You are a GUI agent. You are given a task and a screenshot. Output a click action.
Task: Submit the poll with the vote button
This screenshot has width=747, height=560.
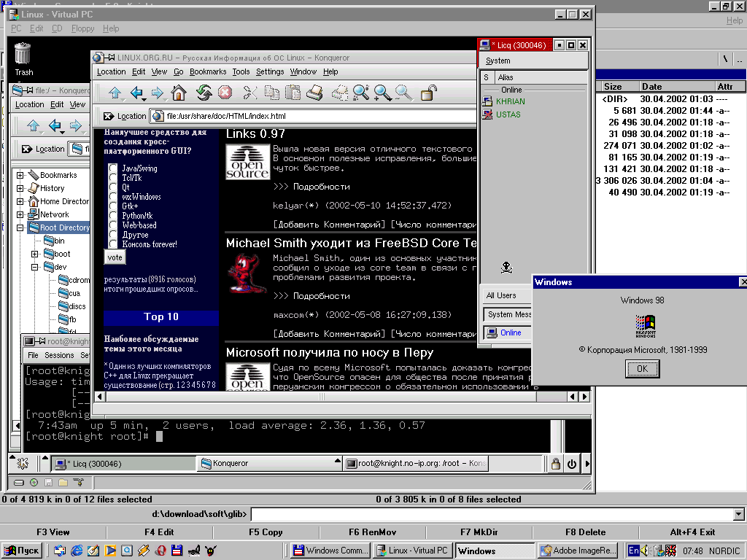pos(115,257)
